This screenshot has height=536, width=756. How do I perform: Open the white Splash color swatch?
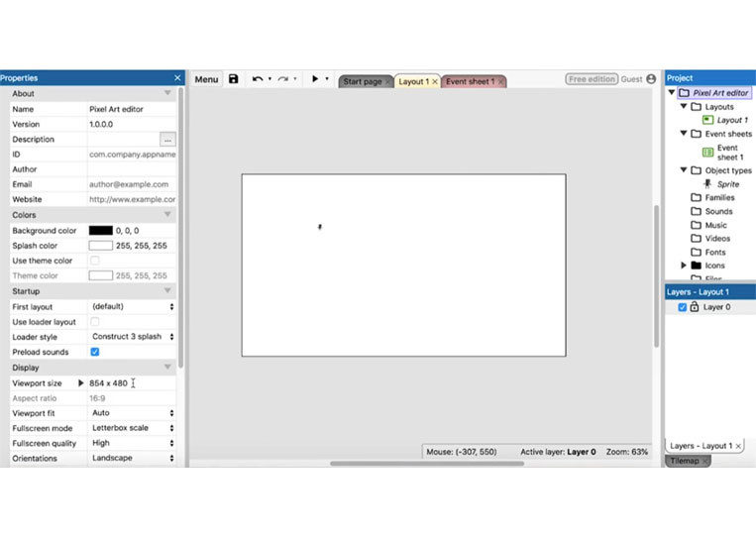pos(101,246)
